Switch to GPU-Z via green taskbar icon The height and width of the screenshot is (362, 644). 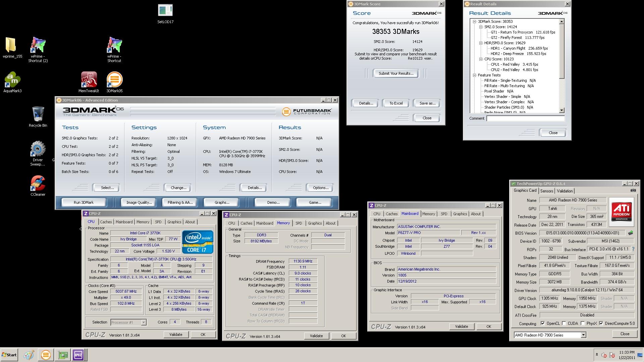click(x=63, y=355)
